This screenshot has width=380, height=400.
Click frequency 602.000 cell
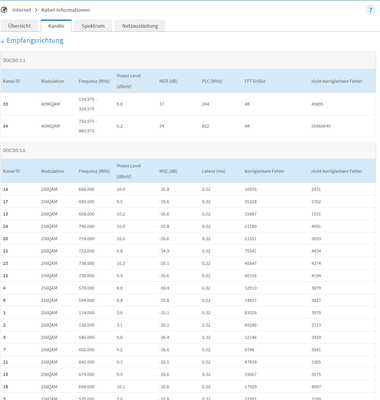[x=87, y=350]
